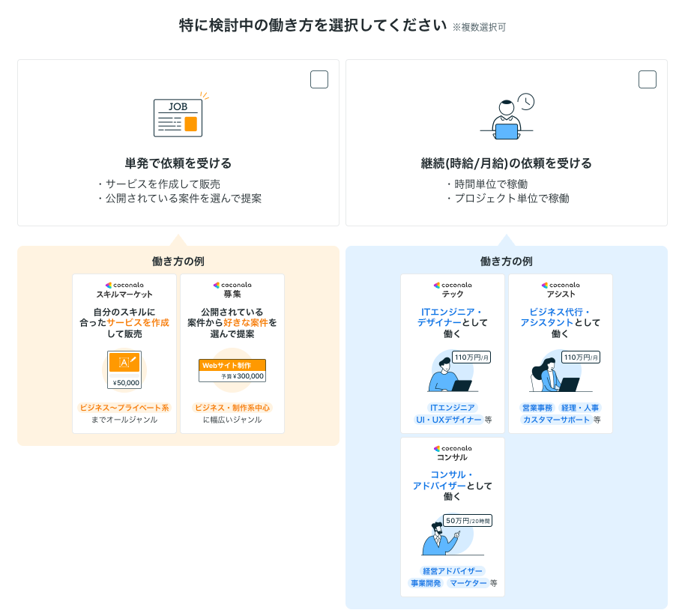This screenshot has height=616, width=682.
Task: Click the person with laptop and clock icon
Action: click(507, 118)
